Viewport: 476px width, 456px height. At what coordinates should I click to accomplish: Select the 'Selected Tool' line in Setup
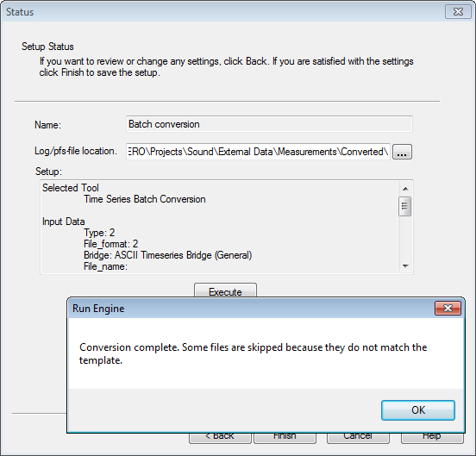click(71, 188)
